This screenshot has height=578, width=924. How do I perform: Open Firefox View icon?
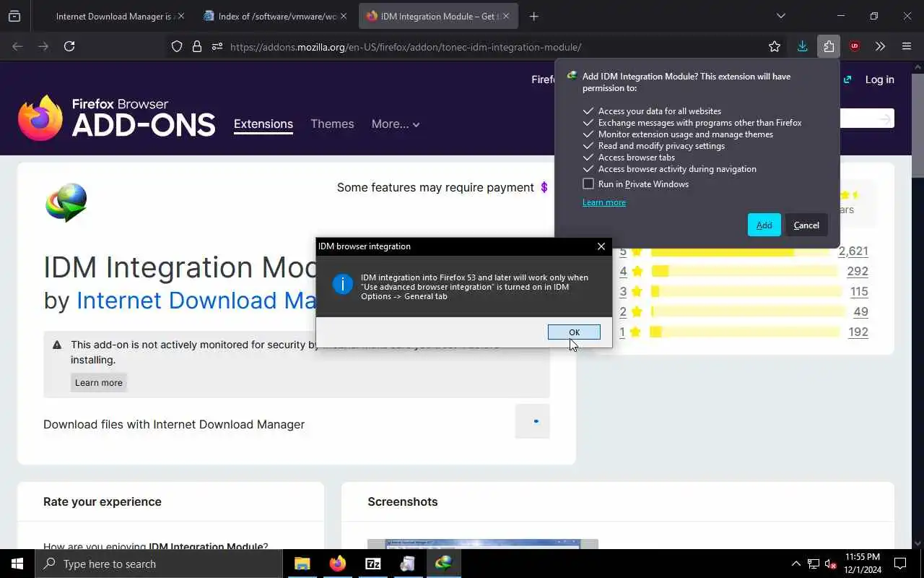click(x=14, y=16)
